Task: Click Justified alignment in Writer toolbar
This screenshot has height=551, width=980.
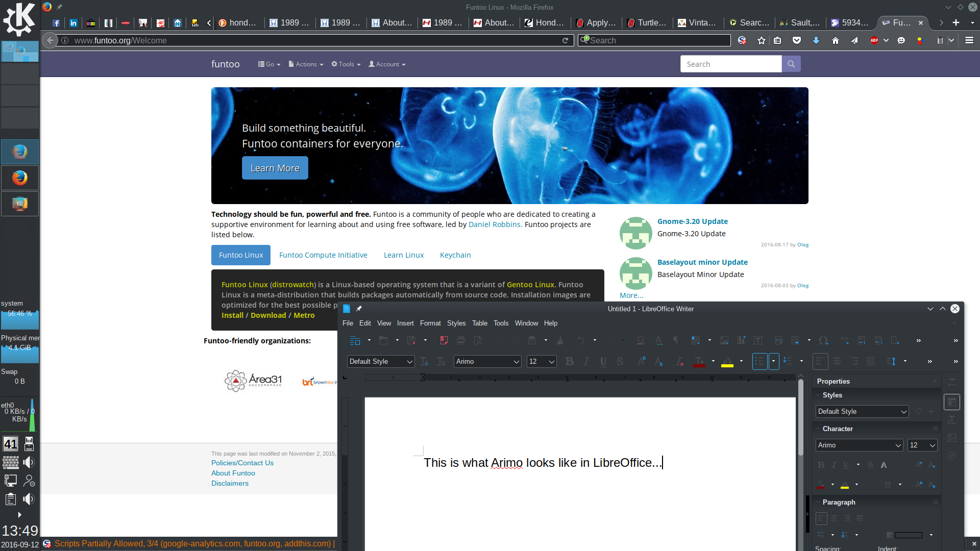Action: tap(871, 361)
